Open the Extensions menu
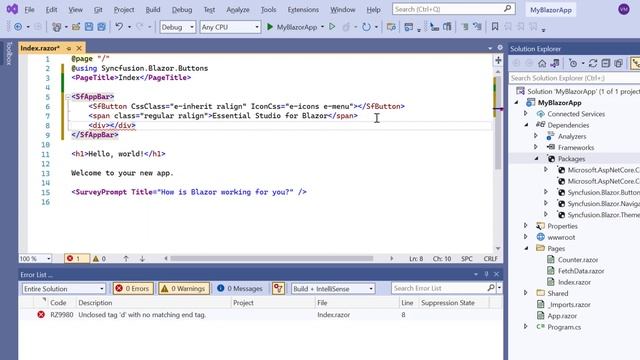The width and height of the screenshot is (640, 360). click(x=303, y=9)
